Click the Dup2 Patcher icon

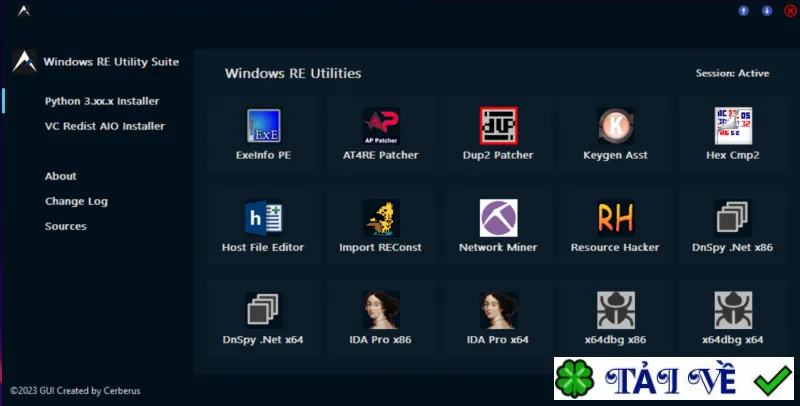(x=498, y=125)
